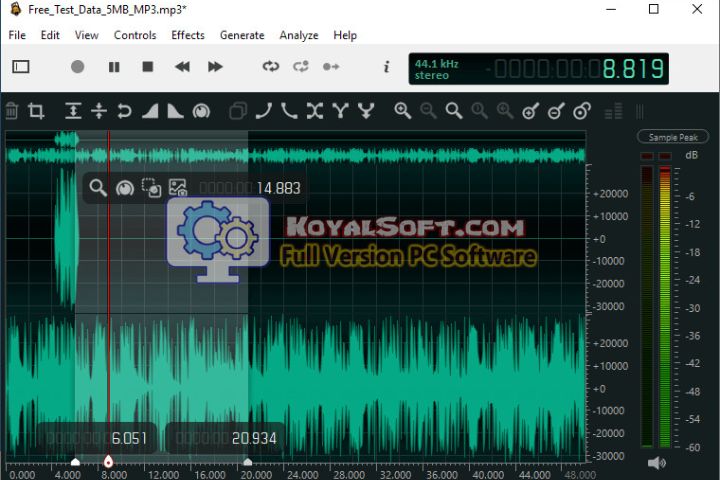Open the File menu

(x=17, y=35)
